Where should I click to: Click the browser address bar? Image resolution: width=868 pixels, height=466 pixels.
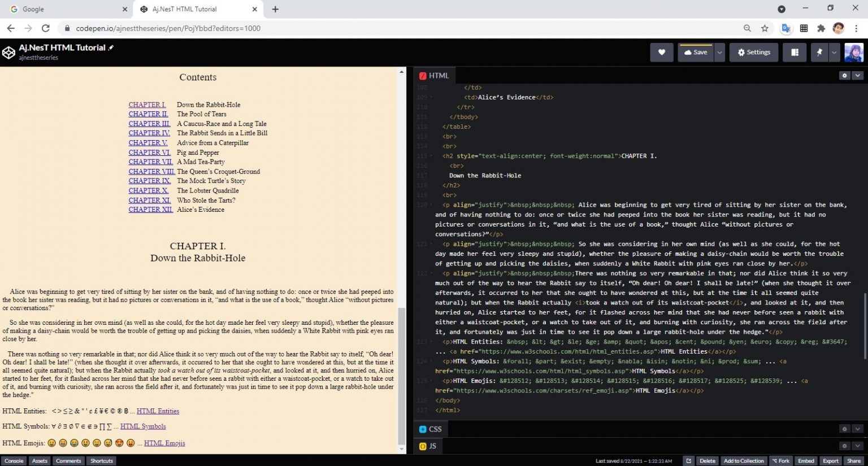click(x=396, y=28)
